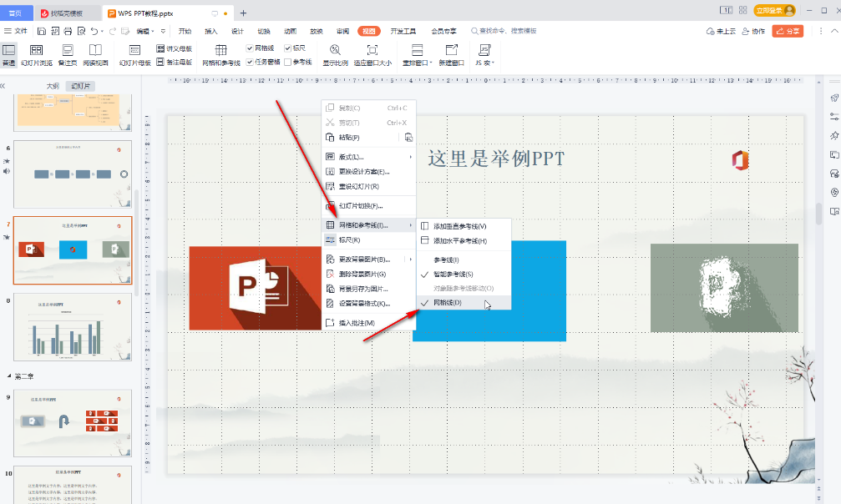The width and height of the screenshot is (841, 504).
Task: Toggle the 标尺 ruler checkbox
Action: pos(288,48)
